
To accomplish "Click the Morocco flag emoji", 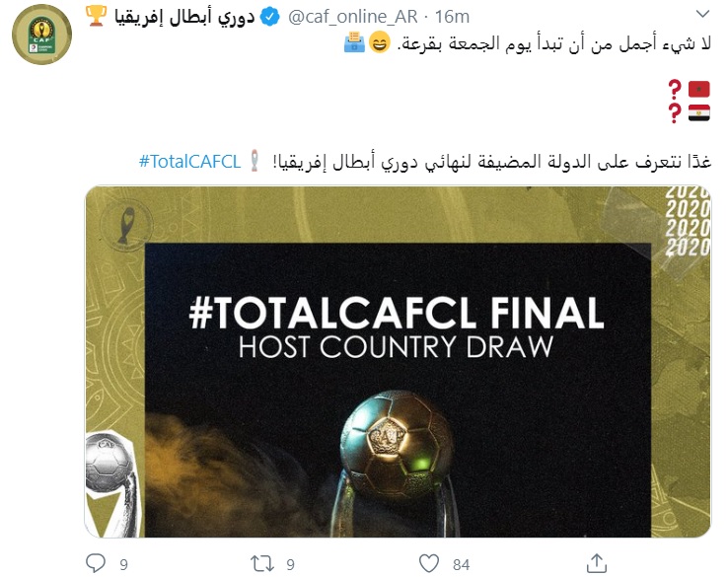I will 698,89.
